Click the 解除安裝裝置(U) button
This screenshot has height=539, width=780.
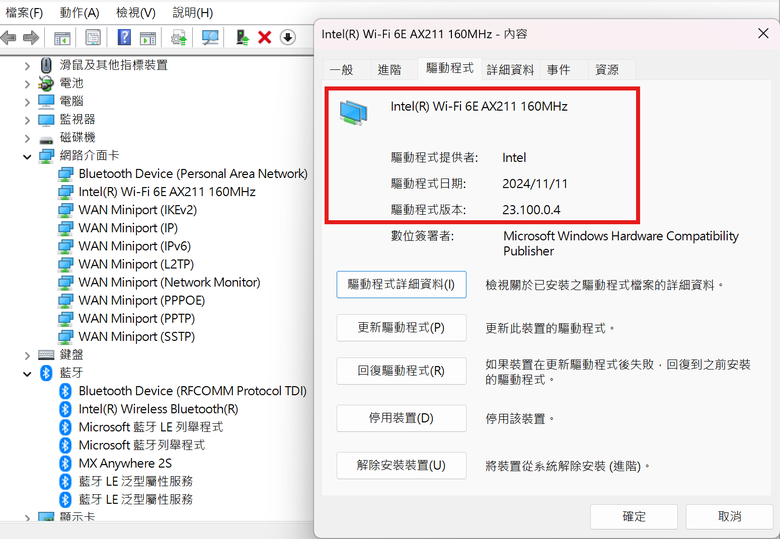401,465
